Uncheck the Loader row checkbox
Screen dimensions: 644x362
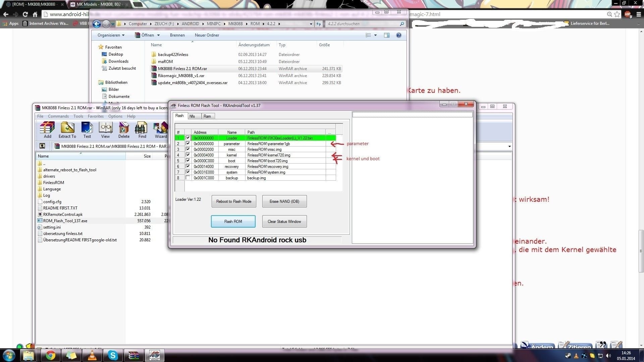tap(188, 138)
